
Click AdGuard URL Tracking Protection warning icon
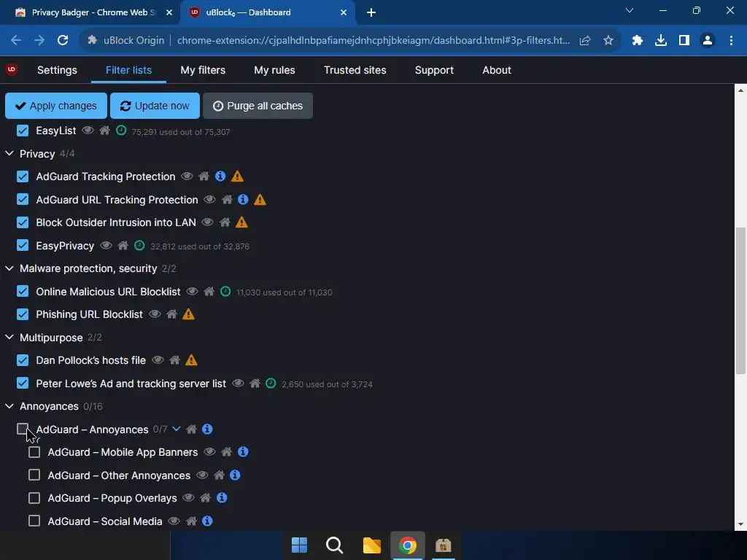coord(260,200)
